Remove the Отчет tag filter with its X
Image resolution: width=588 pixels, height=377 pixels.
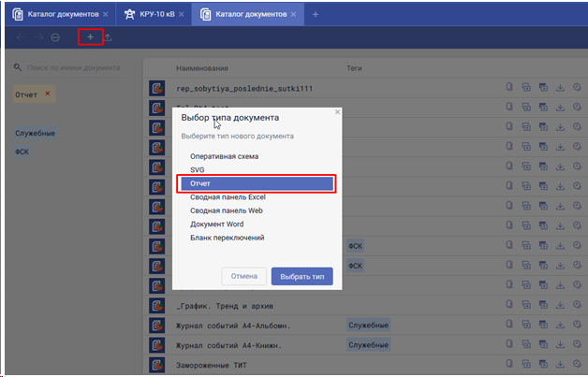(49, 94)
